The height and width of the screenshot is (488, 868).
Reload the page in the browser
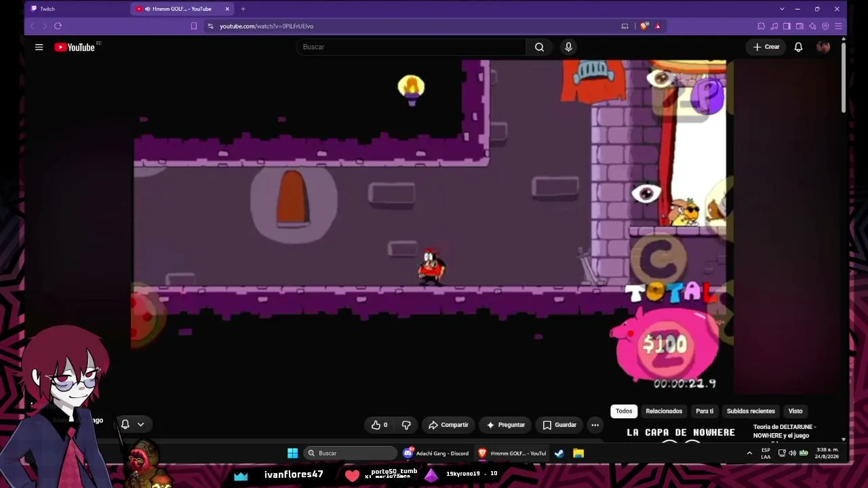[58, 26]
